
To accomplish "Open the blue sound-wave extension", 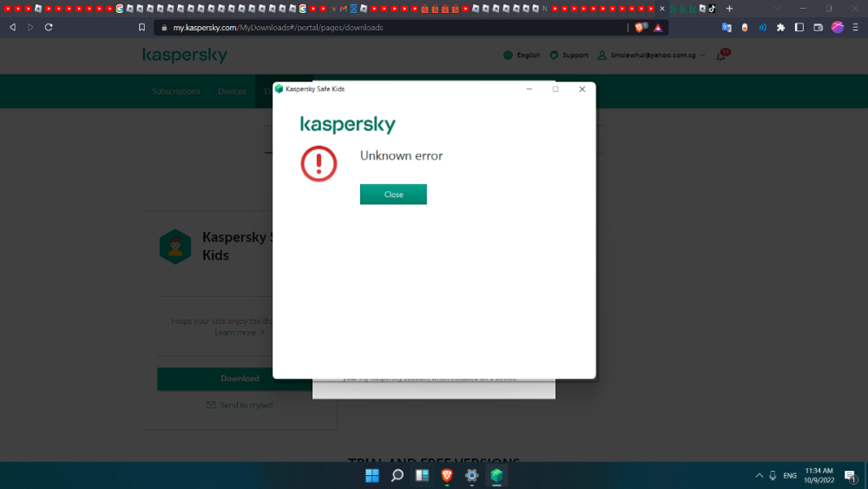I will pos(763,27).
